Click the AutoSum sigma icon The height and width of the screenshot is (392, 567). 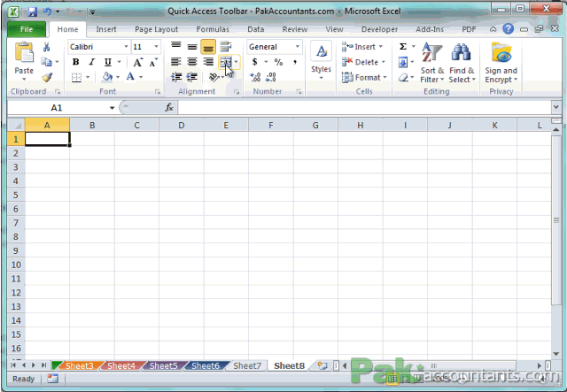403,47
